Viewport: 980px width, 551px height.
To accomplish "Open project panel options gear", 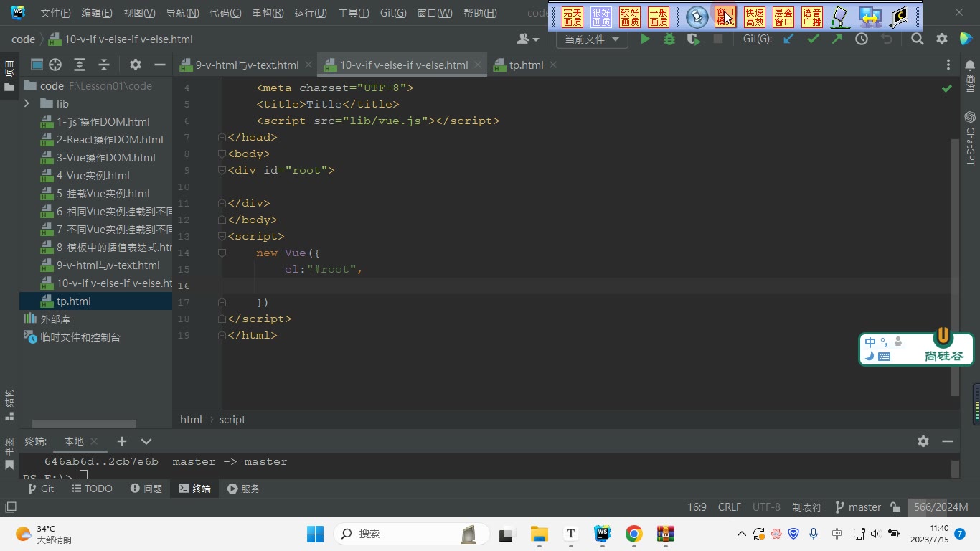I will point(136,65).
